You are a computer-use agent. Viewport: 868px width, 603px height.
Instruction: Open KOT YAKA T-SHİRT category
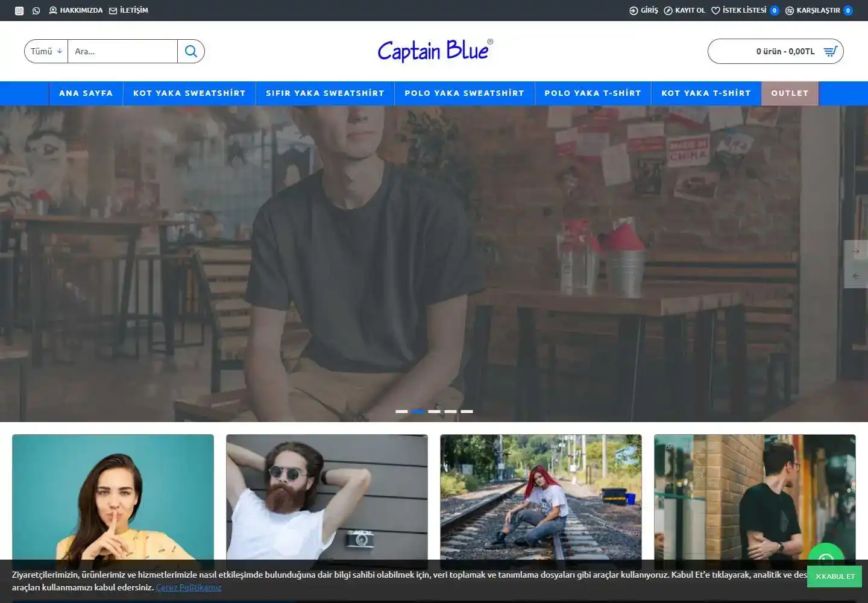point(706,93)
